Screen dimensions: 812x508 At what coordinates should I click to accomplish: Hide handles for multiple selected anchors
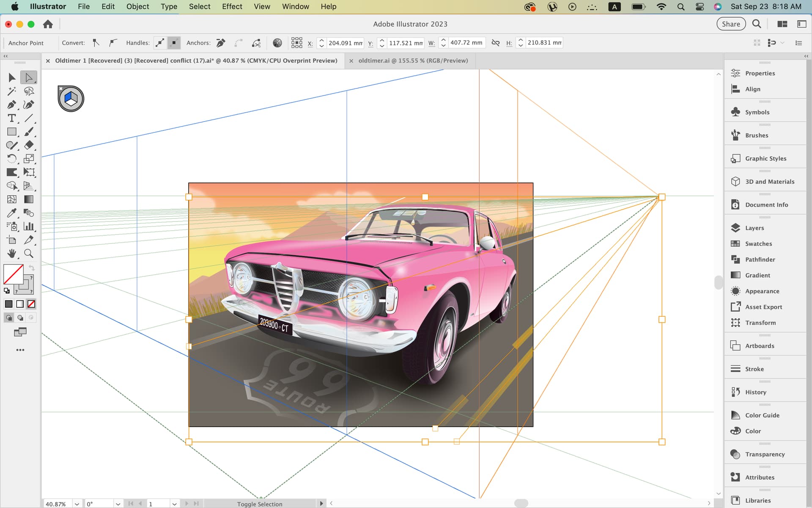tap(174, 43)
